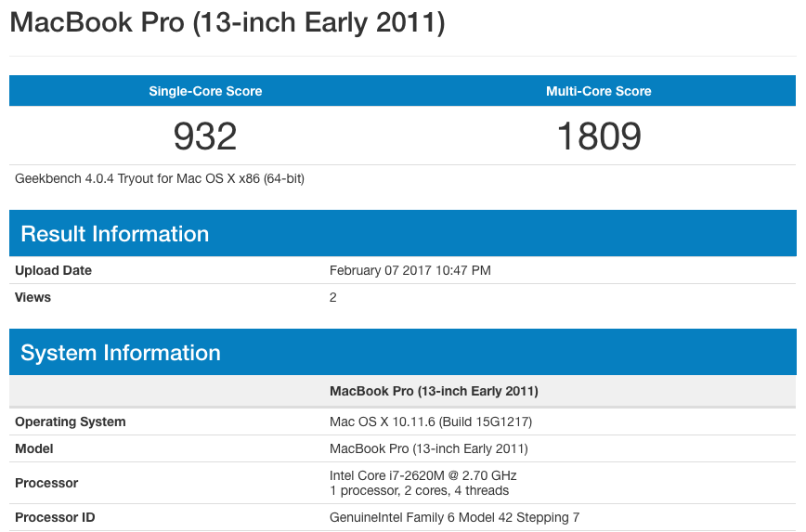Click the Views row label
The image size is (806, 532).
[x=33, y=298]
